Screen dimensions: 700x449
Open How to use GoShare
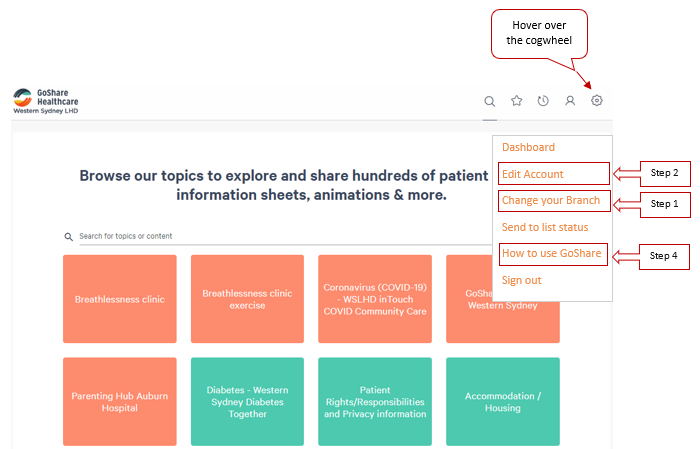click(552, 254)
